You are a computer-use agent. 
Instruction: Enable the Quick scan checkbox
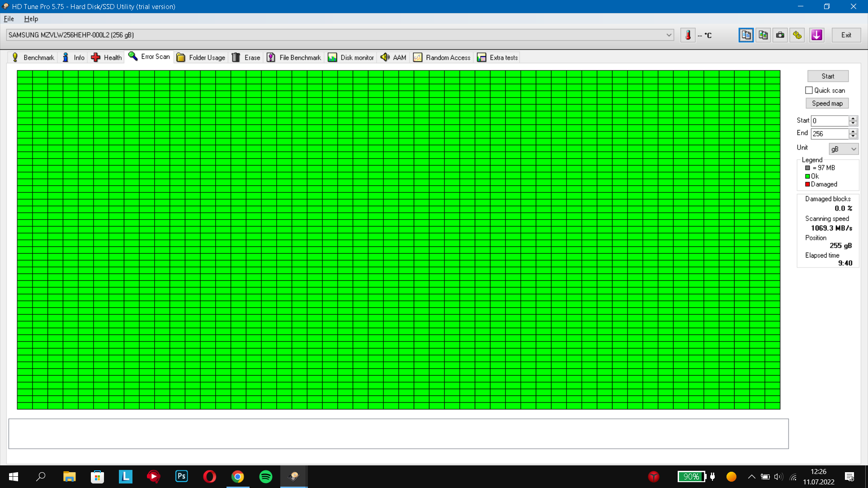pyautogui.click(x=809, y=90)
